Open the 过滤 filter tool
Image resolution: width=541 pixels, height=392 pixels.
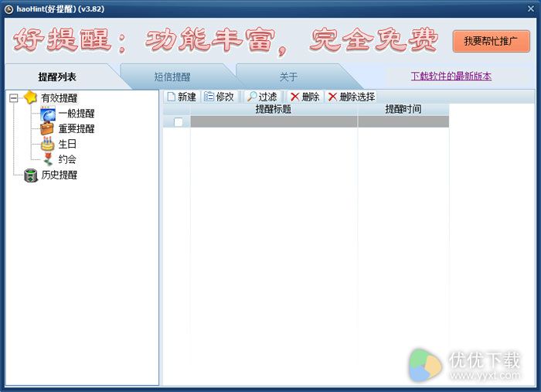point(262,97)
